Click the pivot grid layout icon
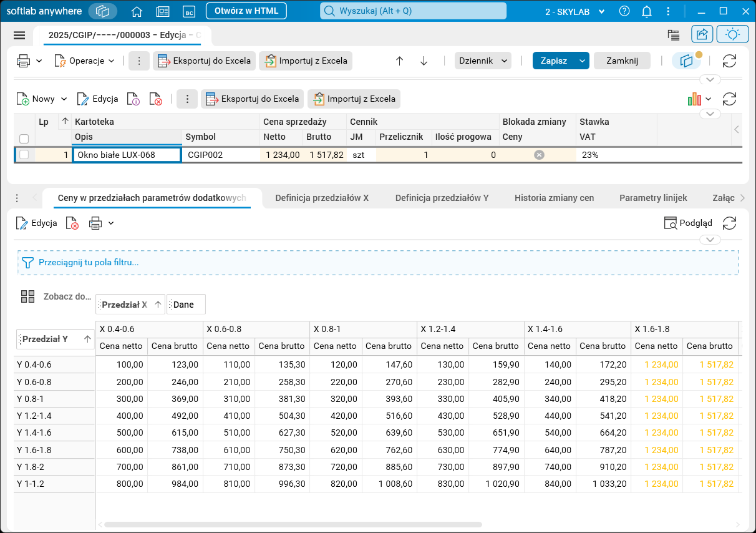756x533 pixels. pos(27,296)
